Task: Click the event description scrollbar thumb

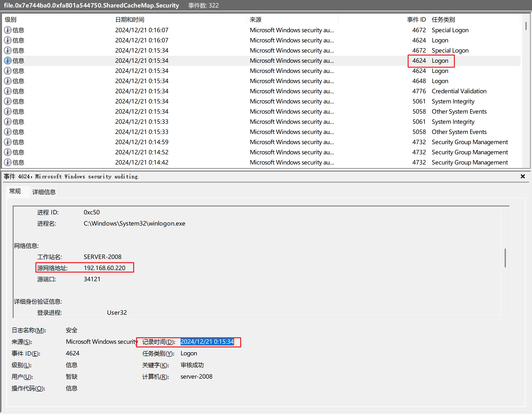Action: coord(505,258)
